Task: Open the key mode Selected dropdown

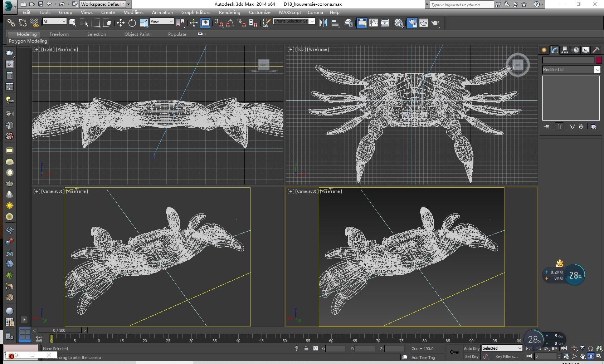Action: tap(502, 348)
